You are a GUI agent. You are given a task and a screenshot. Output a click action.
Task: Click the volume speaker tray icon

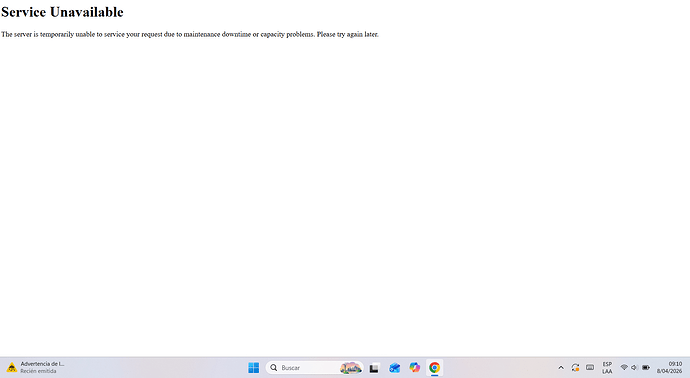634,367
